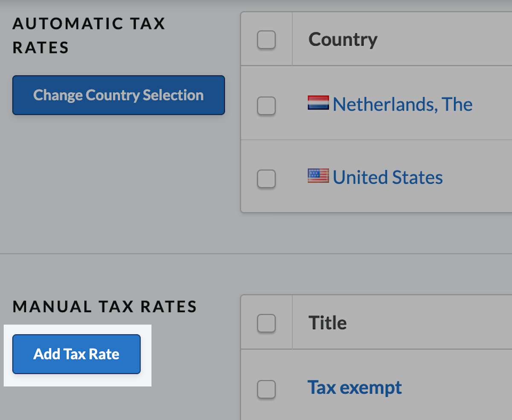Tick the select-all checkbox beside Country header
The width and height of the screenshot is (512, 420).
click(x=266, y=40)
